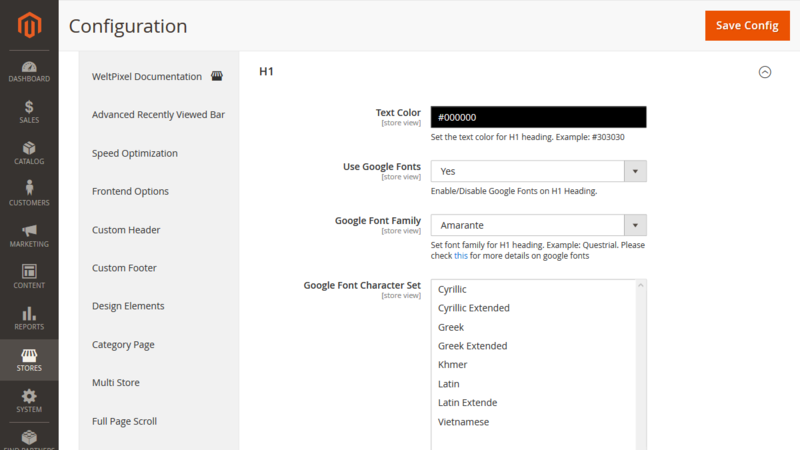Open the Google Font Family dropdown
This screenshot has width=800, height=450.
pos(538,225)
